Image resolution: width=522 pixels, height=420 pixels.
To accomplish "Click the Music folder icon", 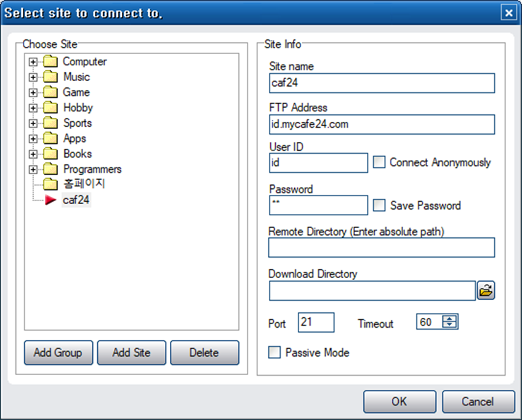I will [50, 76].
